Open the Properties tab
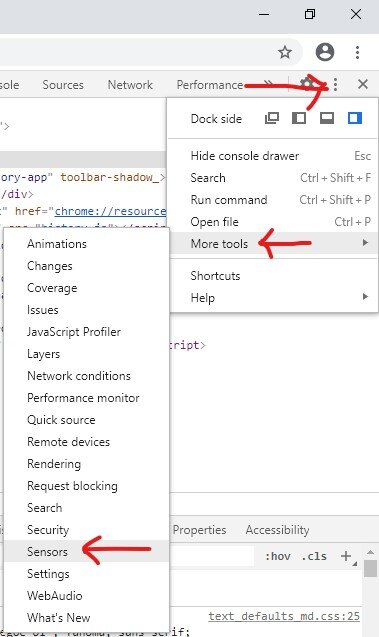This screenshot has height=637, width=379. pos(199,530)
